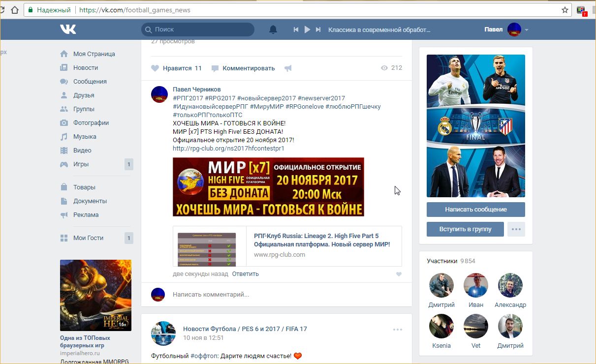Open member Ksenia avatar
The image size is (596, 364).
pyautogui.click(x=441, y=326)
